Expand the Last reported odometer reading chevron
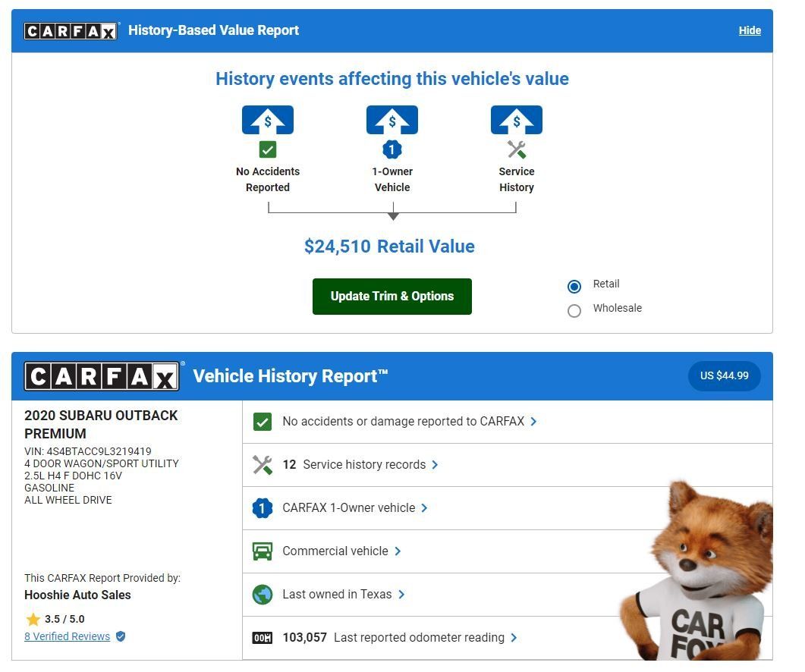Viewport: 805px width, 672px height. tap(514, 638)
